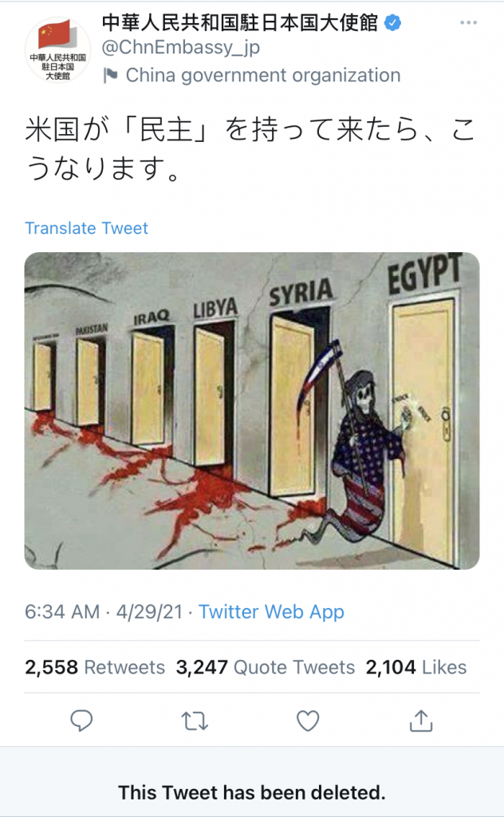
Task: Click the 6:34 AM 4/29/21 timestamp
Action: [104, 612]
